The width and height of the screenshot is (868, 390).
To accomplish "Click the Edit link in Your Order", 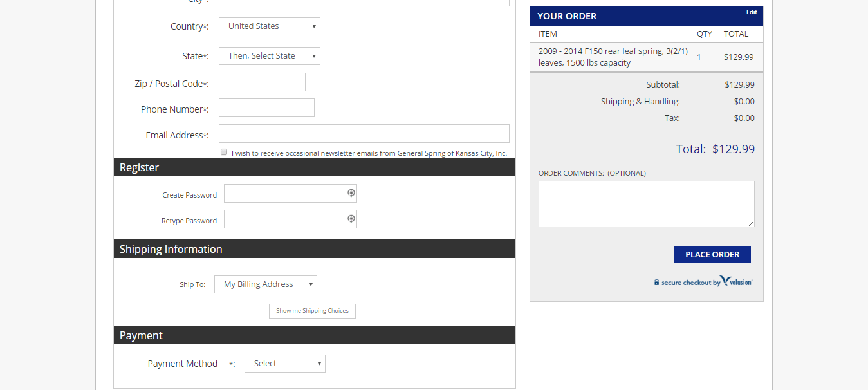I will (752, 12).
